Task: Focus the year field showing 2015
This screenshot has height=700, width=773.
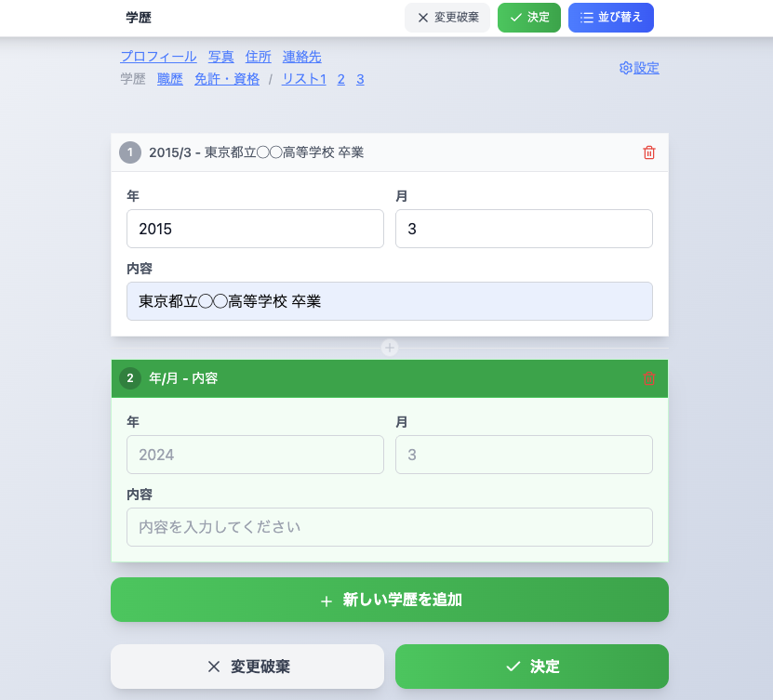Action: pos(255,228)
